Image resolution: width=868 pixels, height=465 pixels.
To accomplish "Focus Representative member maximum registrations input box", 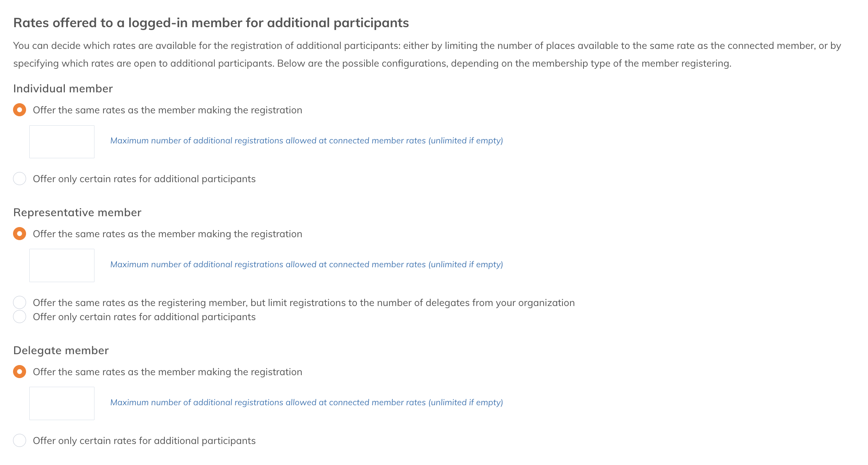I will pyautogui.click(x=62, y=265).
